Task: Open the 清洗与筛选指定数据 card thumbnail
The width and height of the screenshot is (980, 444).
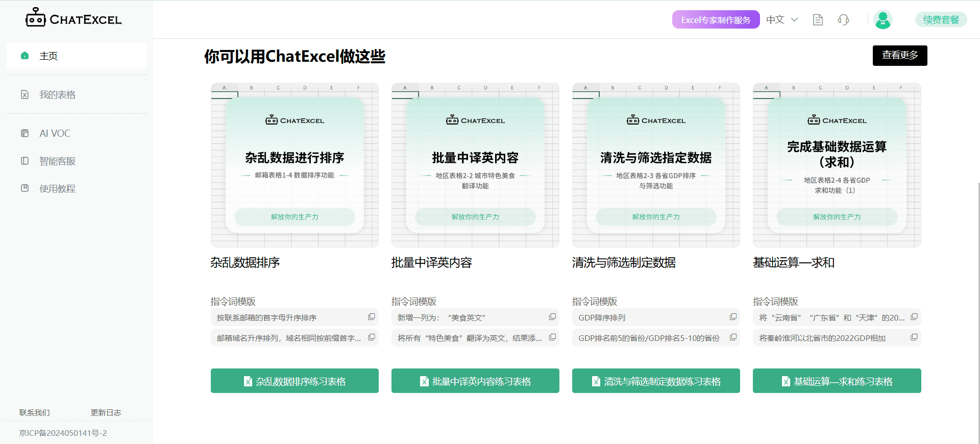Action: click(656, 165)
